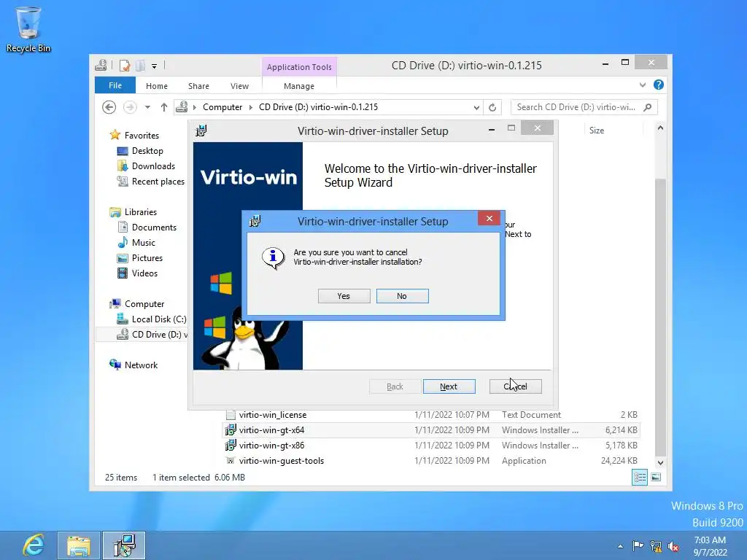This screenshot has height=560, width=747.
Task: Select the virtio-win-gt-x86 installer file
Action: click(432, 446)
